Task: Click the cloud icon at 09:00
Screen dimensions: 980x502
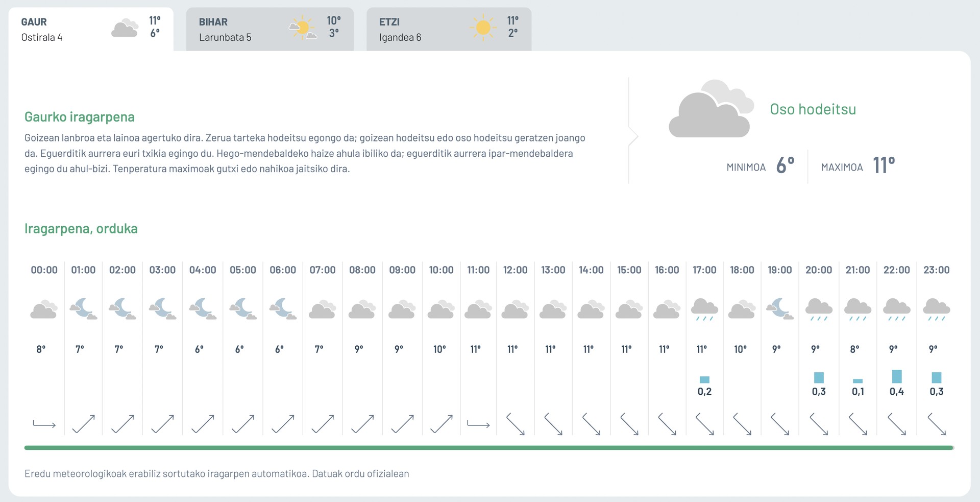Action: point(402,309)
